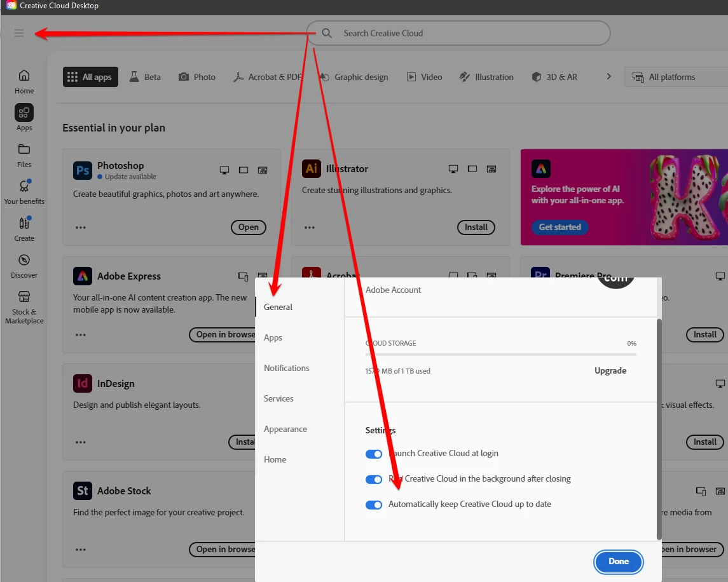Open Files in the sidebar
Screen dimensions: 728x582
coord(24,156)
